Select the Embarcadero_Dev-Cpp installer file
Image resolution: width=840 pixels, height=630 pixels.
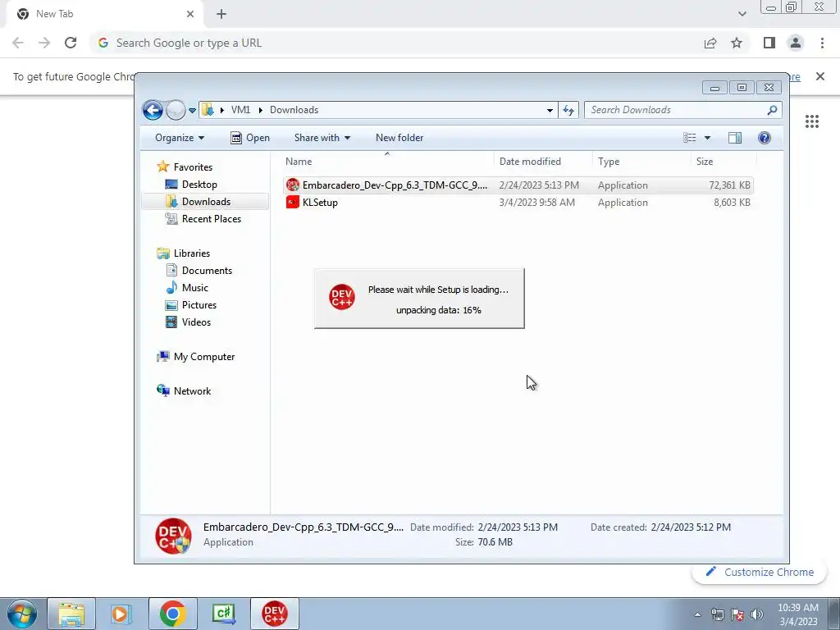click(518, 185)
